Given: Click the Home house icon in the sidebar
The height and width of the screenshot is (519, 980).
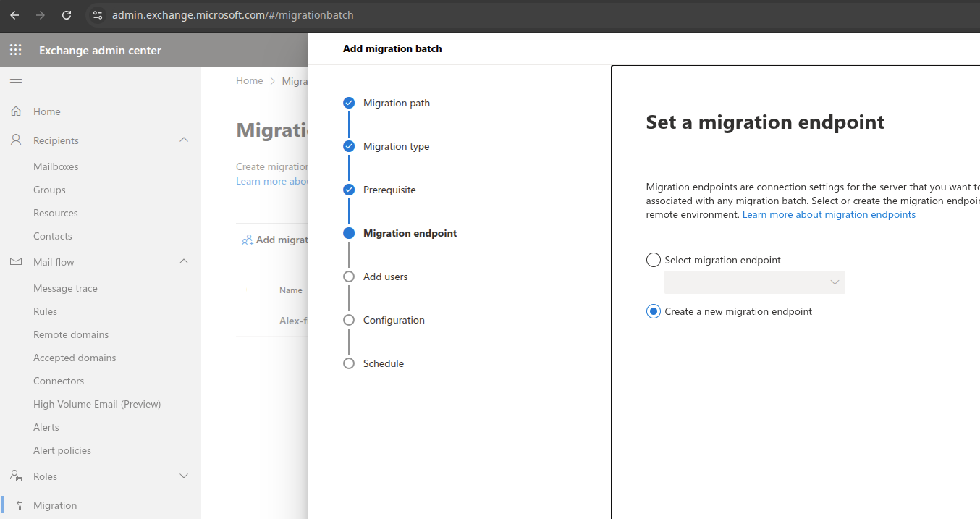Looking at the screenshot, I should click(x=16, y=111).
